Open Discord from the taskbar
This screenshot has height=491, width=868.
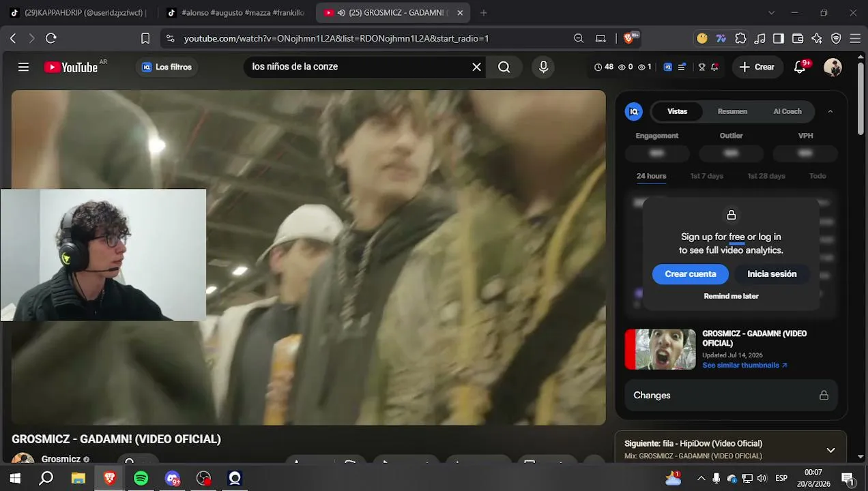point(172,478)
